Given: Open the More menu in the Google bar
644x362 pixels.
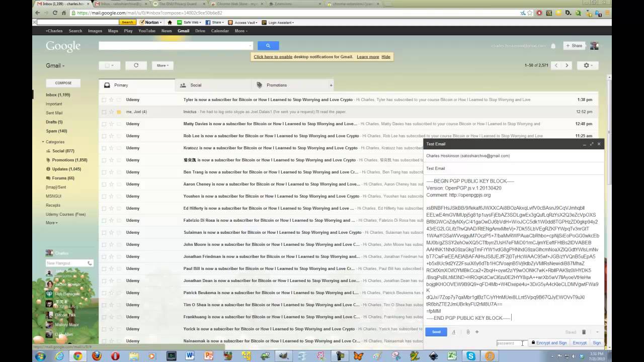Looking at the screenshot, I should click(x=240, y=31).
